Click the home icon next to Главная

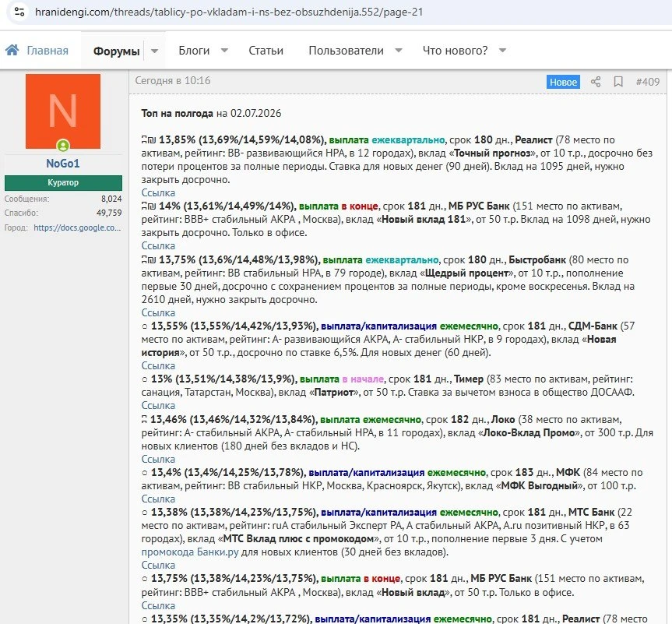(12, 50)
